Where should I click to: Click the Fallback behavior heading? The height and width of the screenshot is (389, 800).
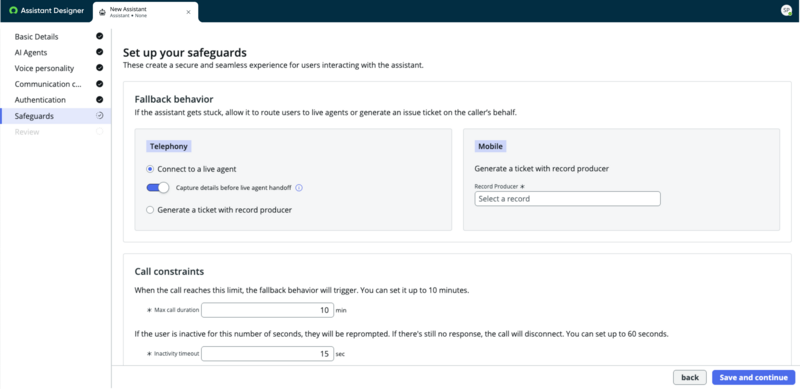pyautogui.click(x=173, y=99)
